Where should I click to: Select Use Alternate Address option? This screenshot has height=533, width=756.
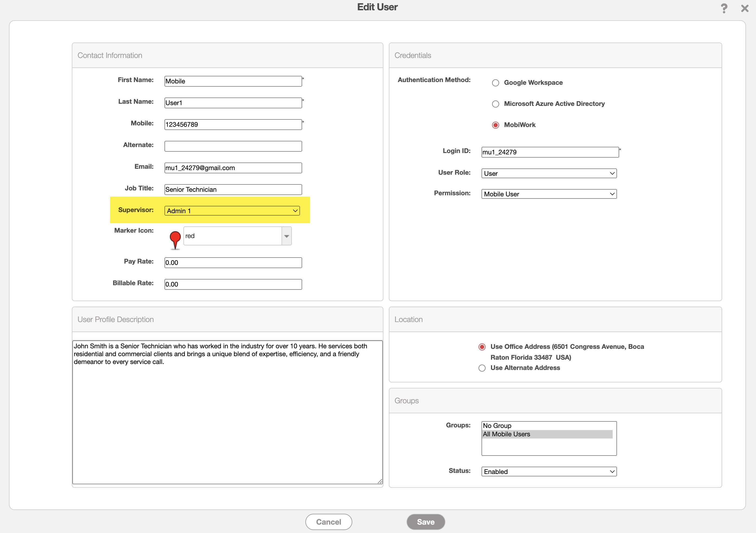pos(482,368)
